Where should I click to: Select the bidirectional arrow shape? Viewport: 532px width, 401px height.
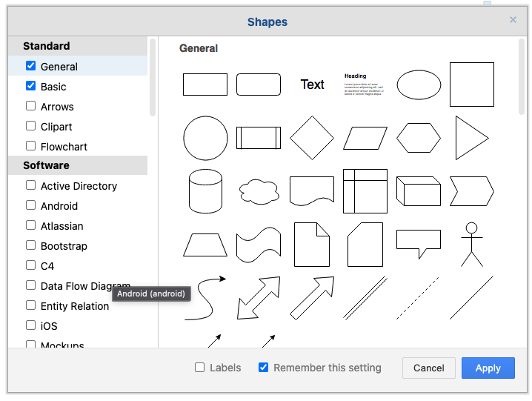[x=259, y=298]
